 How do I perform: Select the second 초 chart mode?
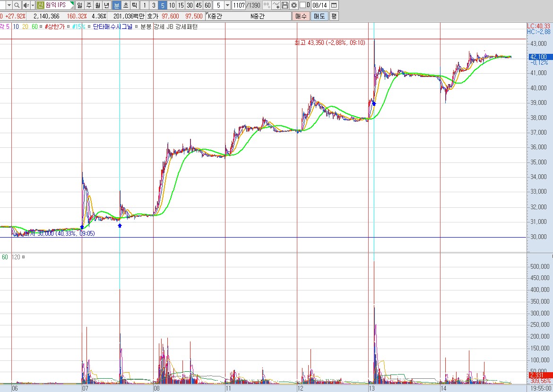[126, 5]
